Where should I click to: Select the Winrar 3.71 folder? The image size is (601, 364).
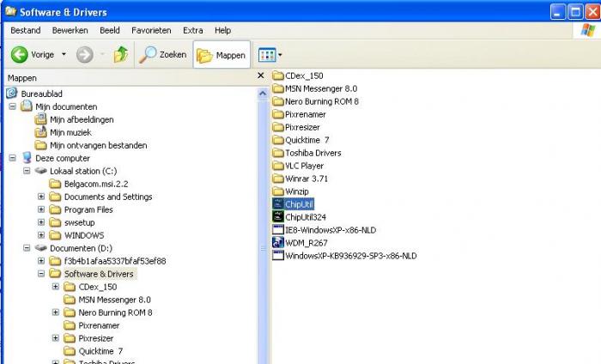click(300, 179)
